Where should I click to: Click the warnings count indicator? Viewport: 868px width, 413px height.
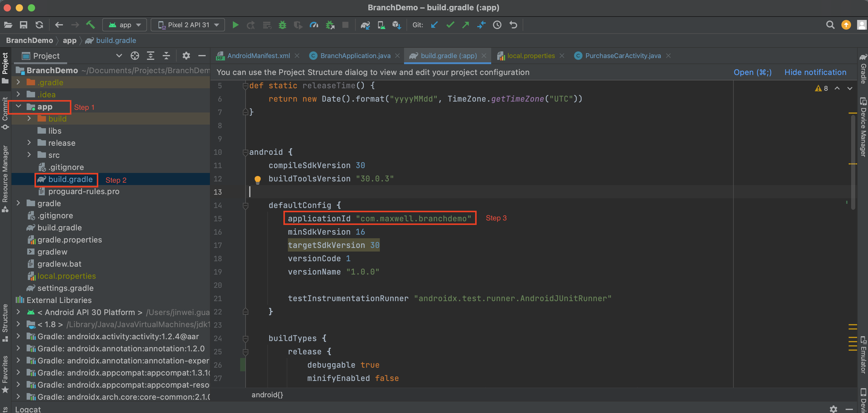821,88
